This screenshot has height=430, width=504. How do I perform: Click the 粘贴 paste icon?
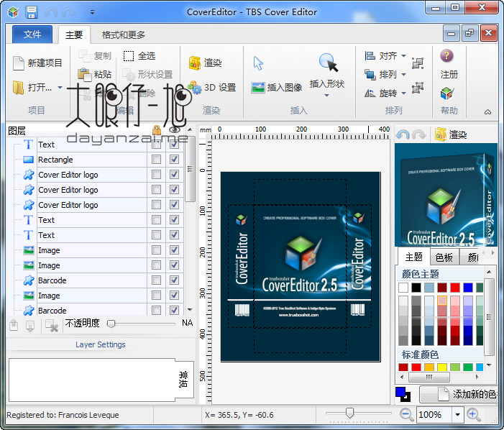[x=85, y=74]
